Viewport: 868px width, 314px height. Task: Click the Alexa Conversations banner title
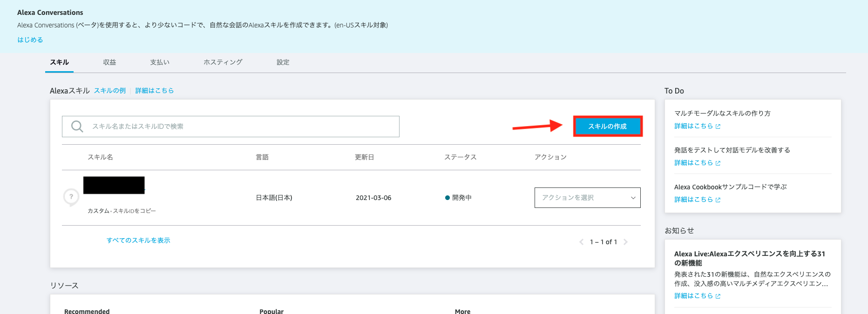(50, 13)
